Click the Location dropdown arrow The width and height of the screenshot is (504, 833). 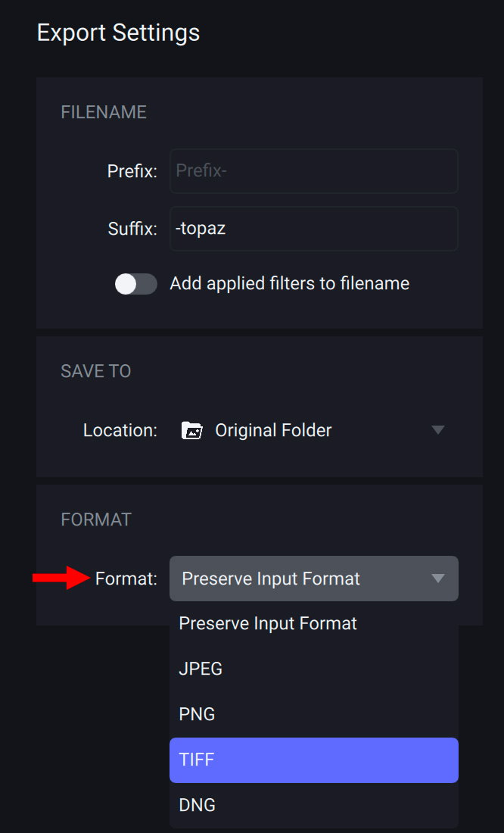tap(437, 430)
